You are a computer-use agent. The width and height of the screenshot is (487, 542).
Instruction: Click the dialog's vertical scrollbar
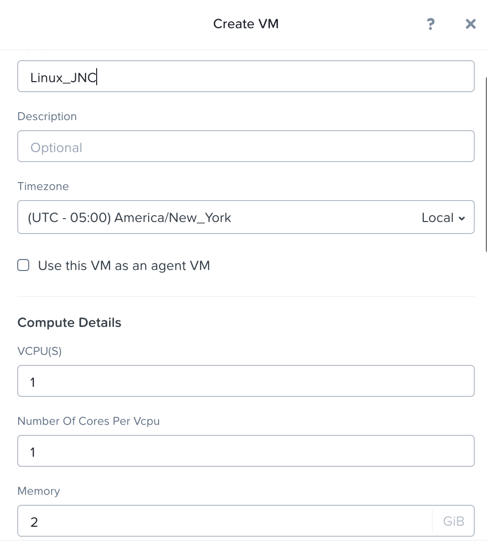point(486,165)
